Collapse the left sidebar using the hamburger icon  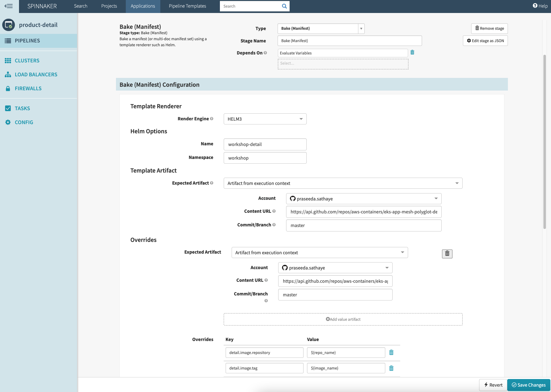(x=9, y=6)
